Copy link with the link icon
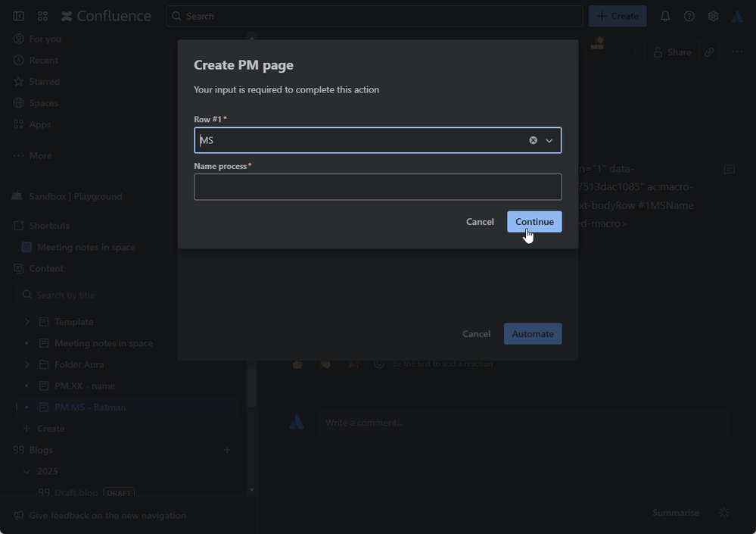Image resolution: width=756 pixels, height=534 pixels. pos(709,52)
